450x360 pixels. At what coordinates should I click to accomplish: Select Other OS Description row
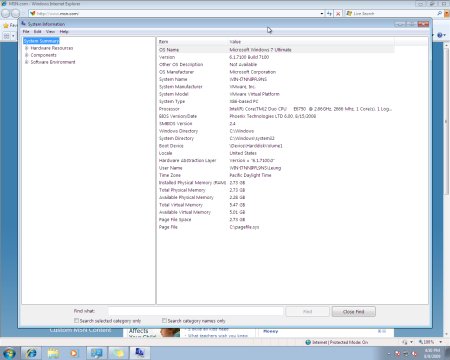(276, 64)
